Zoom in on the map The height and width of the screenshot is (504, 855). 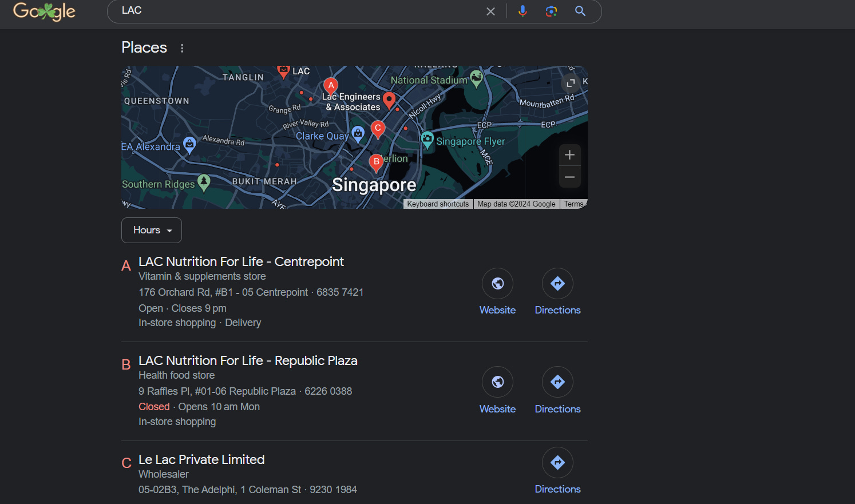(x=569, y=155)
